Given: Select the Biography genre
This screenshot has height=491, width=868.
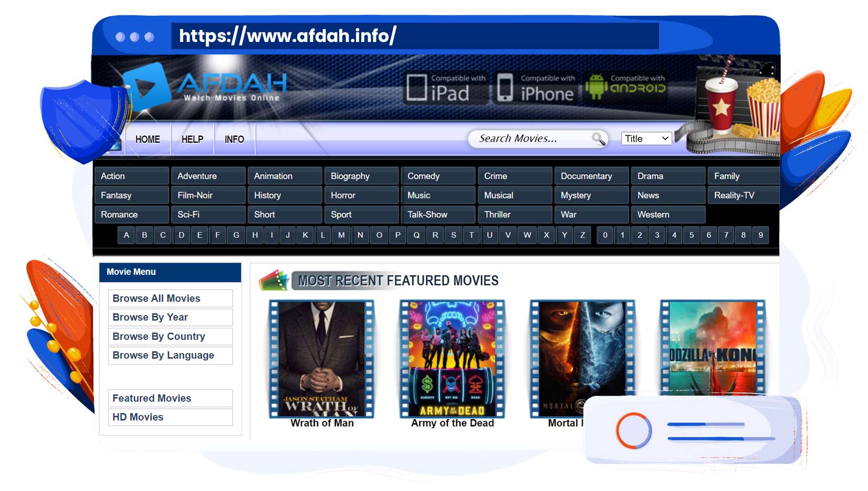Looking at the screenshot, I should tap(362, 176).
